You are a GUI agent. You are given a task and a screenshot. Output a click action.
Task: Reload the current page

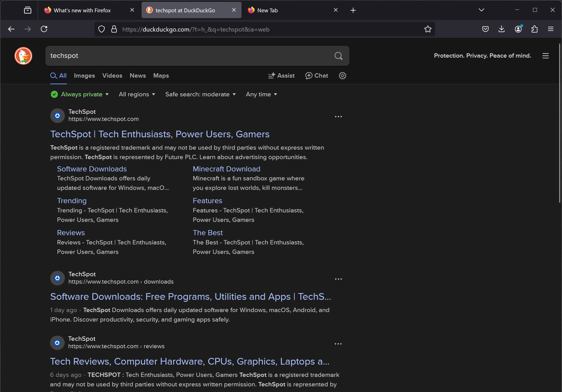[x=44, y=29]
